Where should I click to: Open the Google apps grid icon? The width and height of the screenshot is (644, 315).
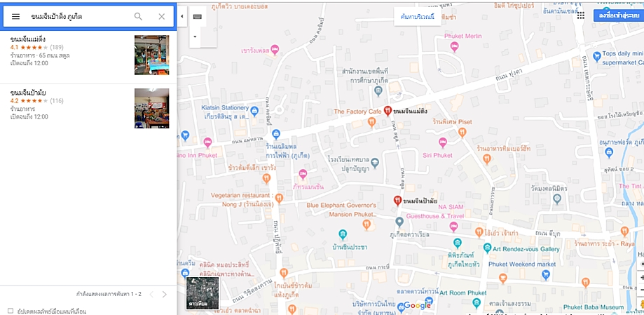coord(581,15)
